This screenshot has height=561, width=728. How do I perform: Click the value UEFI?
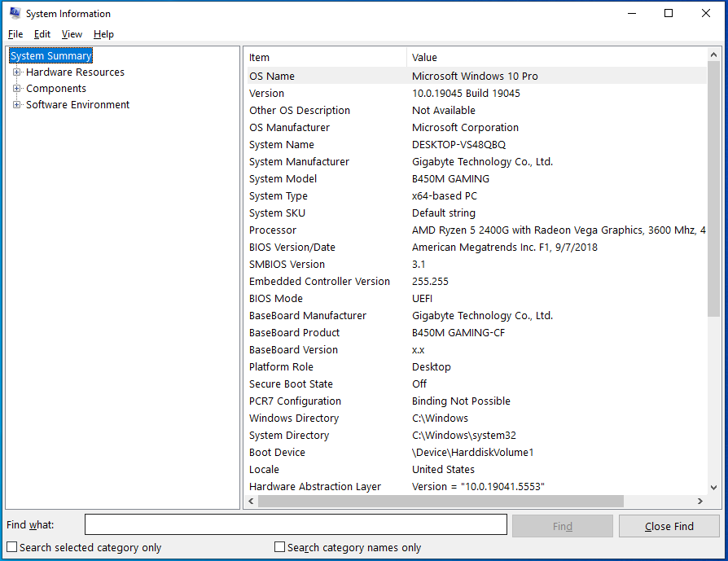coord(422,299)
